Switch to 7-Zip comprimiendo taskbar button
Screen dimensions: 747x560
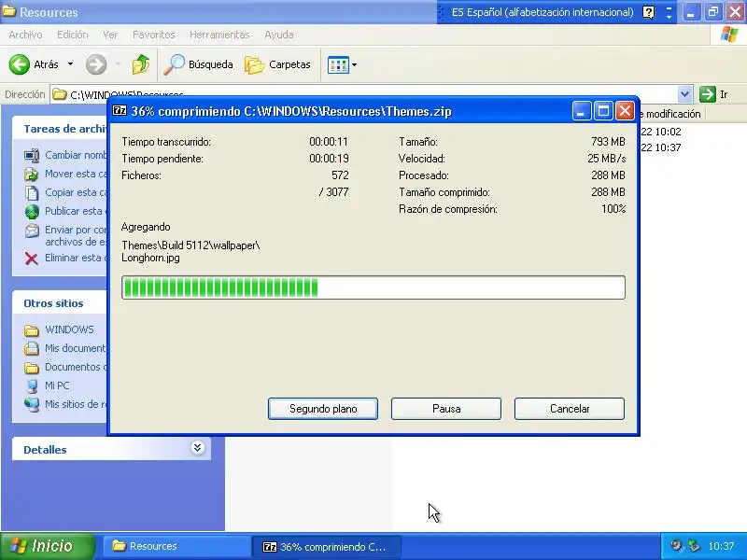point(327,547)
